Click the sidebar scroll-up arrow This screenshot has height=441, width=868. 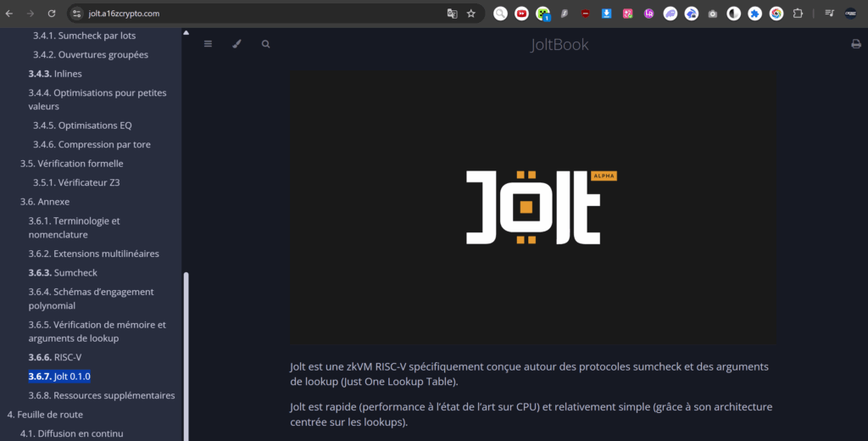pyautogui.click(x=186, y=33)
